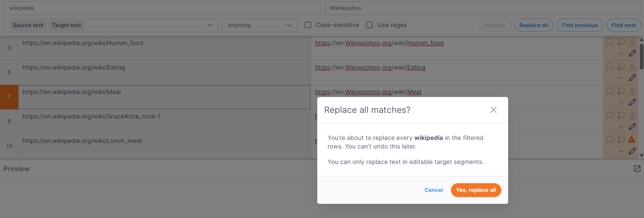Viewport: 644px width, 218px height.
Task: Click the Find previous button
Action: point(580,25)
